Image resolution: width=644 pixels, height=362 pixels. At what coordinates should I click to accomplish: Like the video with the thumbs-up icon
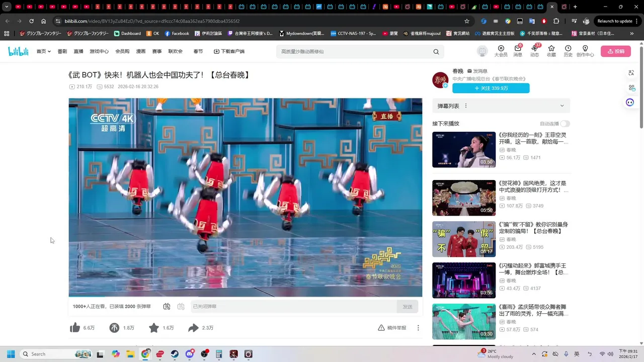75,328
